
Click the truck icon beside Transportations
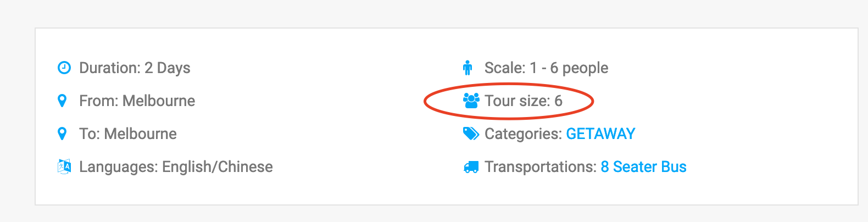(x=471, y=167)
